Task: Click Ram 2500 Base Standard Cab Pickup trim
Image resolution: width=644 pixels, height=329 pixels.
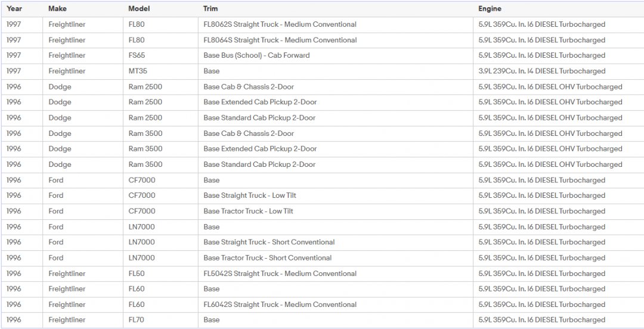Action: click(x=259, y=118)
